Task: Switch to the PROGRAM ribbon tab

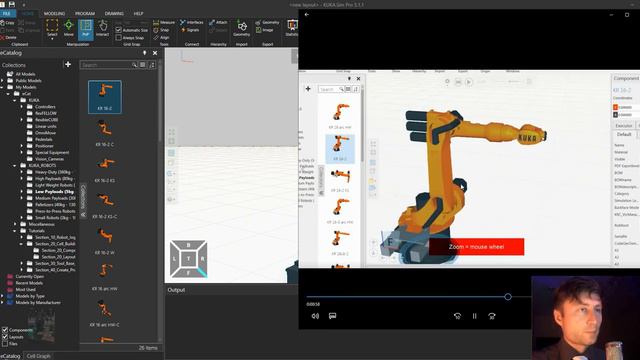Action: (x=85, y=13)
